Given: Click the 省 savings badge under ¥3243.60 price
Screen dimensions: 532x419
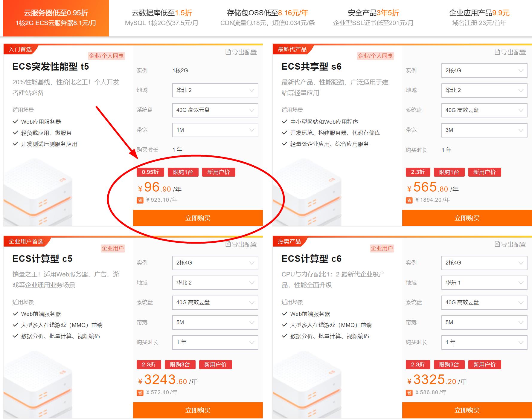Looking at the screenshot, I should (140, 393).
